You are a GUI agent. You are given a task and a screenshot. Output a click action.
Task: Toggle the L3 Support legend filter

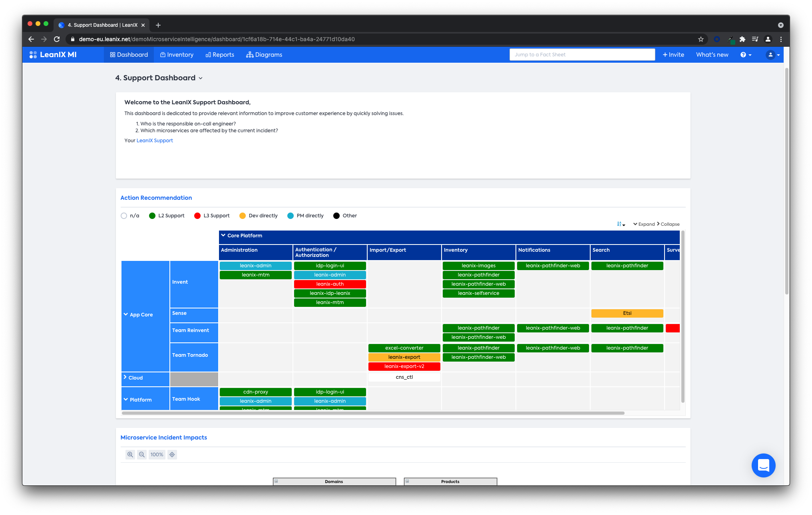coord(197,216)
